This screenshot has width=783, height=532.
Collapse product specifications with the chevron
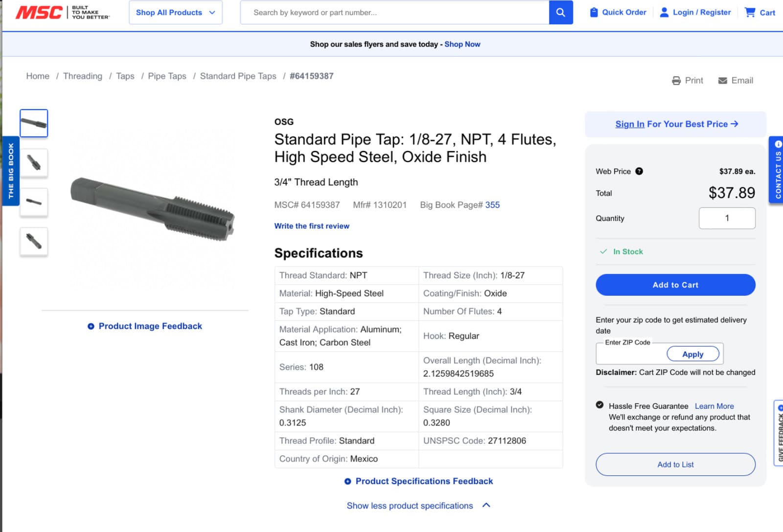[x=486, y=505]
